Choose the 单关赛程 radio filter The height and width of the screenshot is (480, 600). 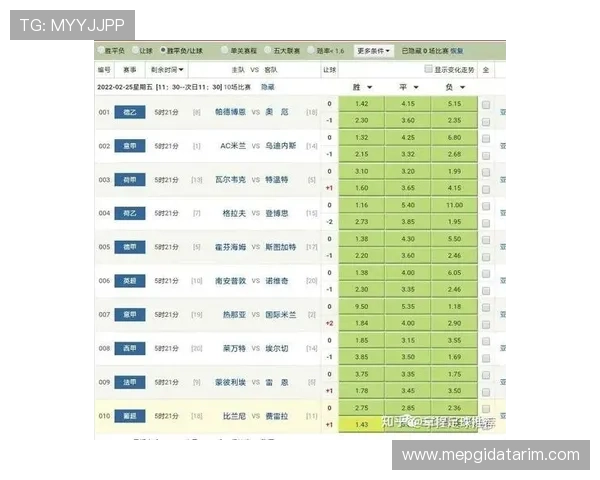click(x=225, y=50)
